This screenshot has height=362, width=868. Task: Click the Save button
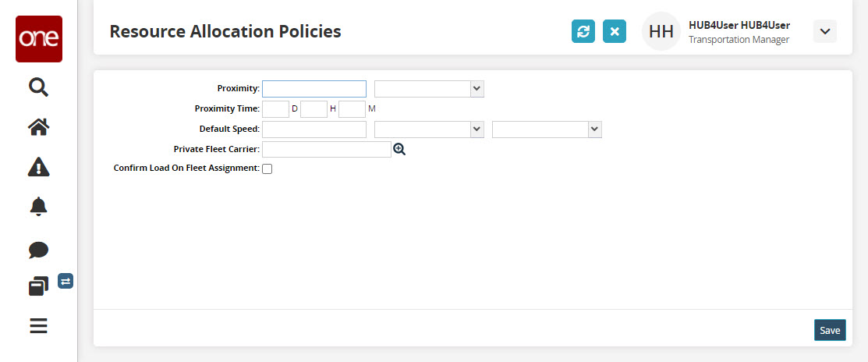[x=830, y=330]
